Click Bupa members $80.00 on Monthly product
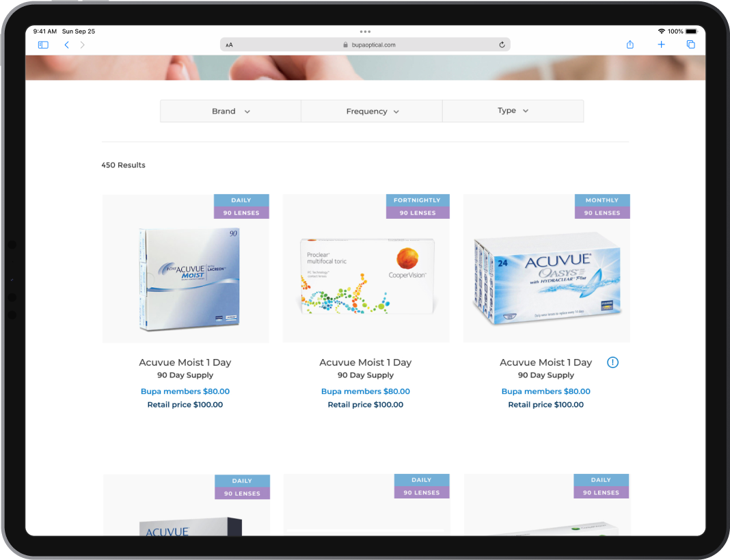The width and height of the screenshot is (730, 560). [545, 391]
